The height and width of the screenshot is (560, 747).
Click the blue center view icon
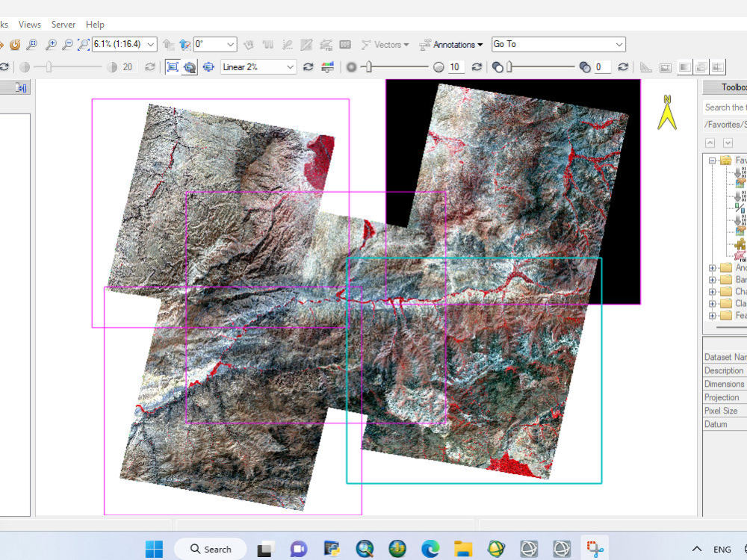208,67
